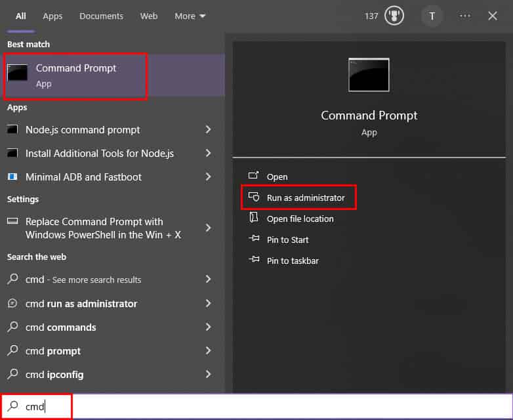Click the Node.js command prompt result text
The height and width of the screenshot is (420, 513).
83,130
